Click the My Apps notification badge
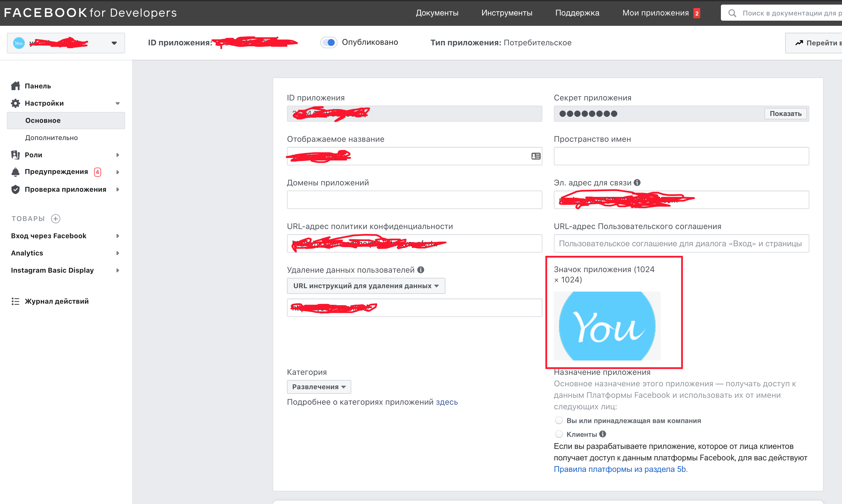This screenshot has width=842, height=504. click(x=697, y=13)
